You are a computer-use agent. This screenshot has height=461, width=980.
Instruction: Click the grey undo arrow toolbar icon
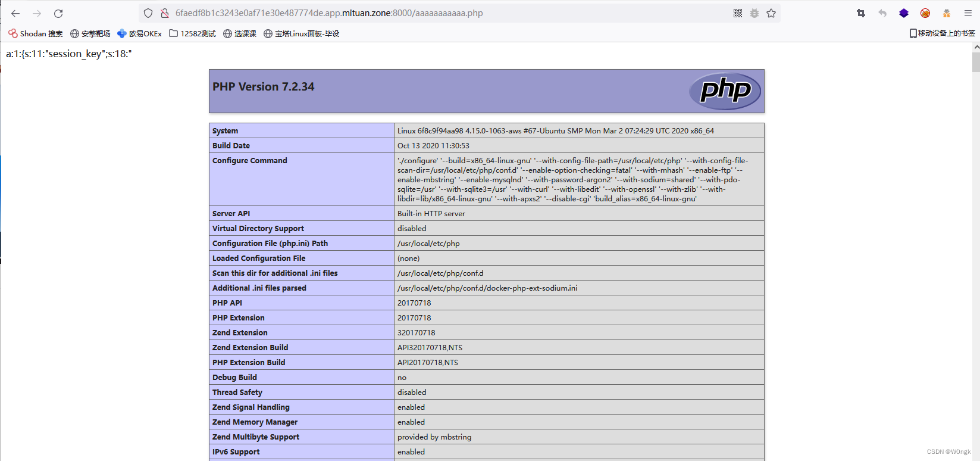[x=882, y=13]
